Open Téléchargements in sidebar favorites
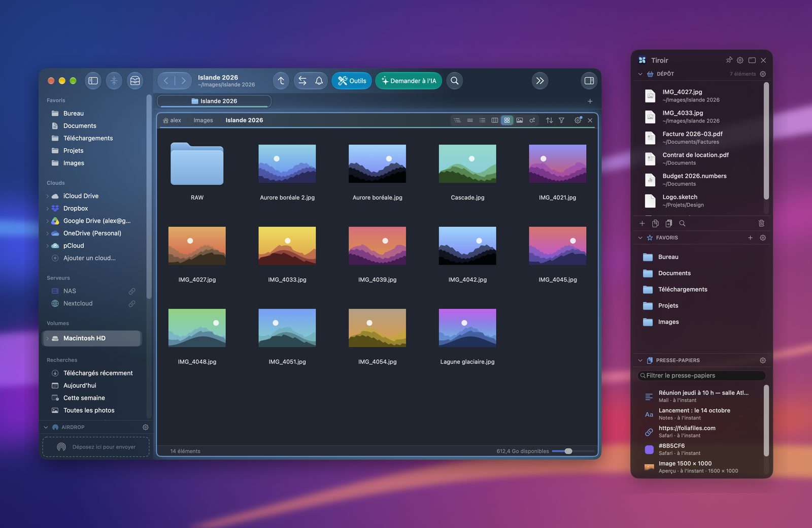 click(88, 138)
